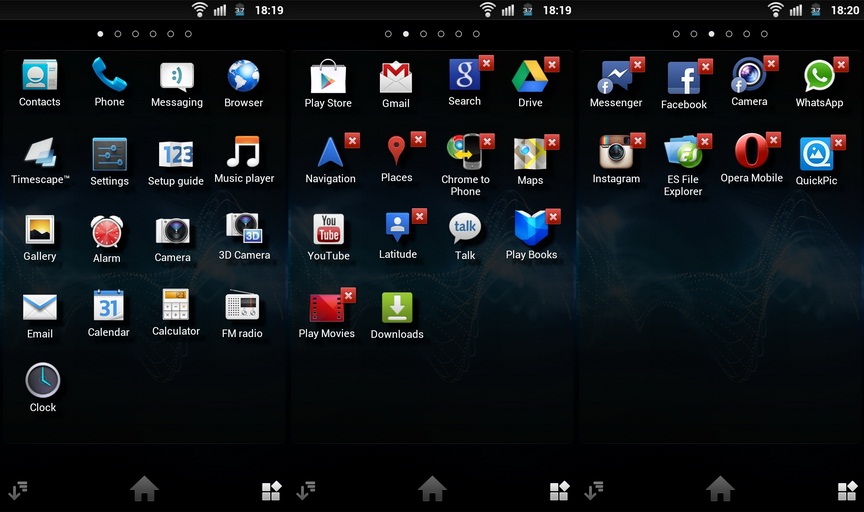864x512 pixels.
Task: Open the Drive app
Action: point(530,76)
